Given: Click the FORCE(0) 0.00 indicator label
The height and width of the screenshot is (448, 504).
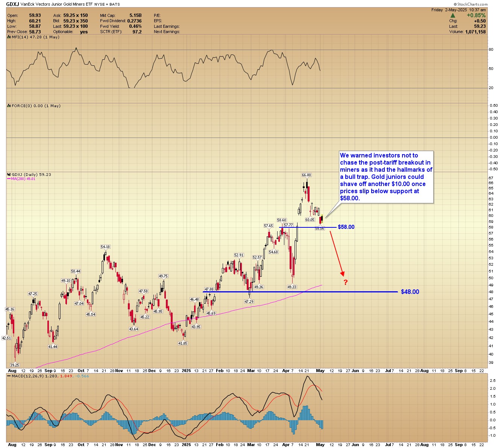Looking at the screenshot, I should (x=36, y=106).
